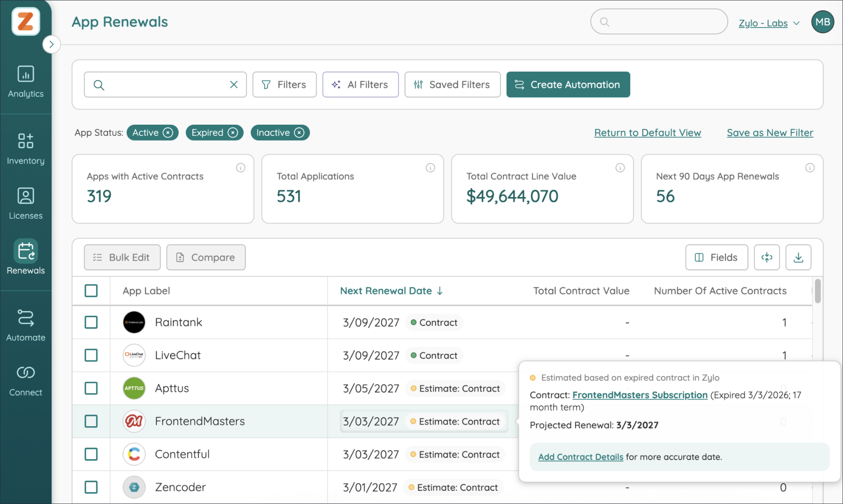843x504 pixels.
Task: Click Number Of Active Contracts column header
Action: coord(720,291)
